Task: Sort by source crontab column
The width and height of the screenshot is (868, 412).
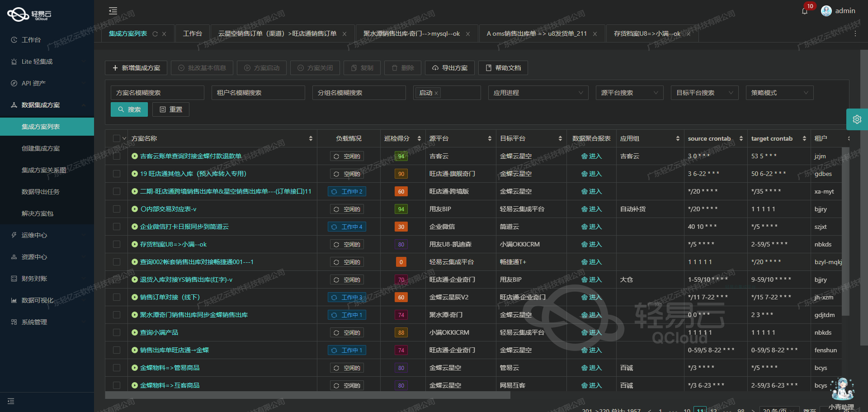Action: (x=741, y=138)
